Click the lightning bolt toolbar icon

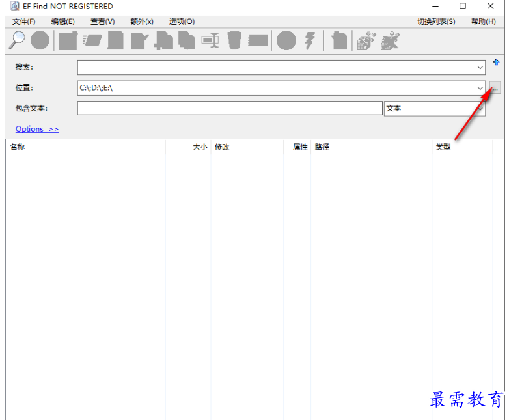tap(310, 40)
